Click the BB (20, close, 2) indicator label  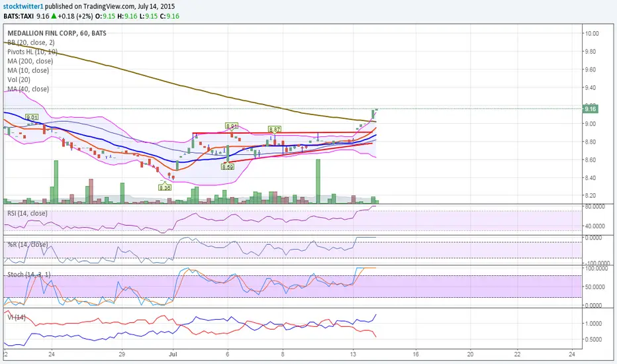[31, 42]
